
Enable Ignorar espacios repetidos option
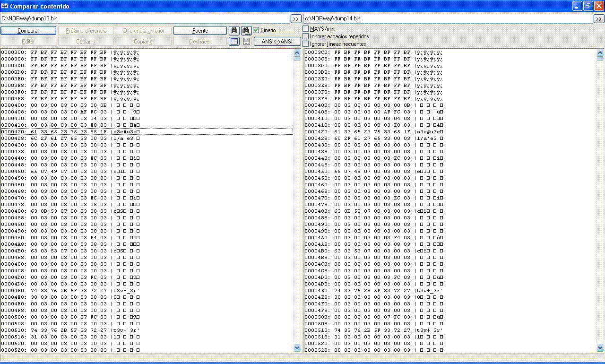pos(306,36)
